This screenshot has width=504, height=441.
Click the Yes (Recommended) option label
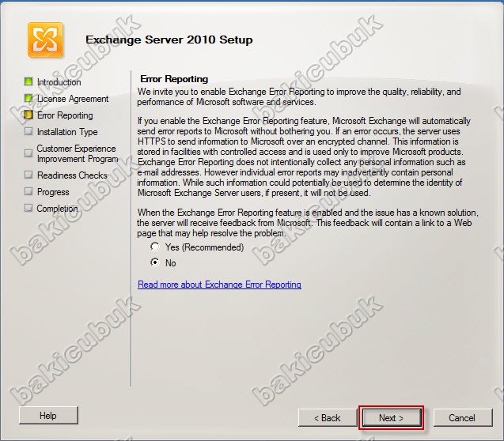coord(204,247)
